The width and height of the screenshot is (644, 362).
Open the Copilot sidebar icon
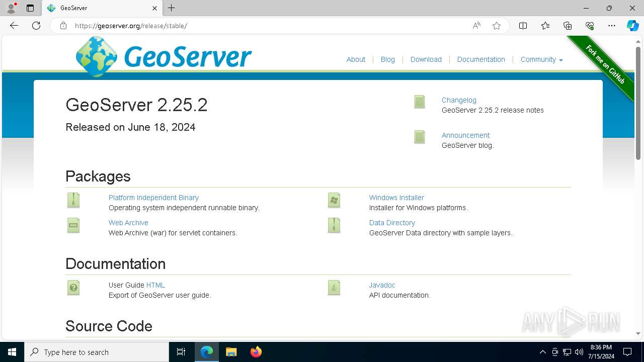pos(632,26)
